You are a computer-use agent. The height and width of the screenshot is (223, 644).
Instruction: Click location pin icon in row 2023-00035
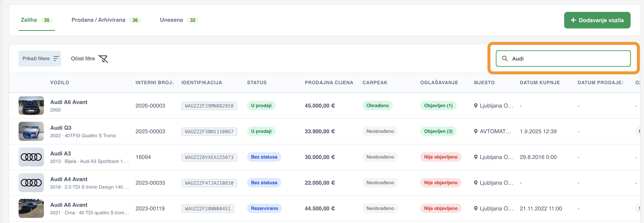click(476, 183)
